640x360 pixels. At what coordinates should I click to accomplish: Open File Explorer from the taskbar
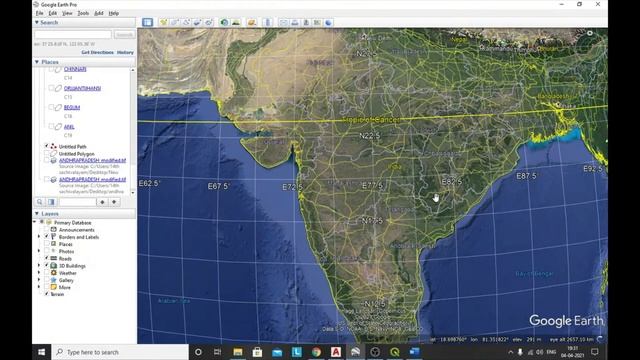point(238,352)
